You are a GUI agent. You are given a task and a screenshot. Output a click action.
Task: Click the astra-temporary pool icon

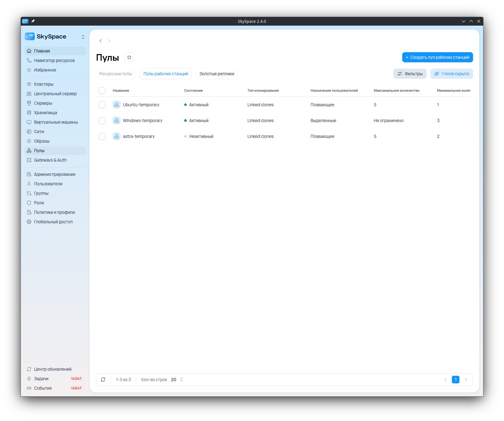pyautogui.click(x=117, y=136)
